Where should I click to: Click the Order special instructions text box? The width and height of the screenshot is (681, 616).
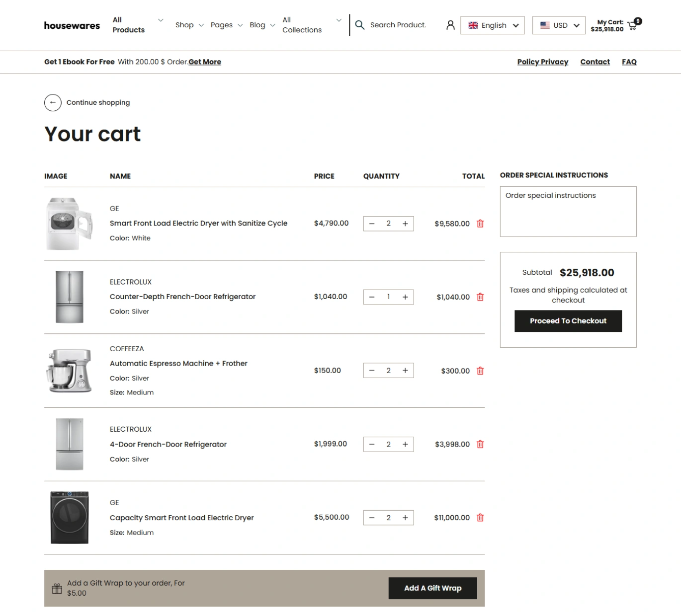(568, 212)
